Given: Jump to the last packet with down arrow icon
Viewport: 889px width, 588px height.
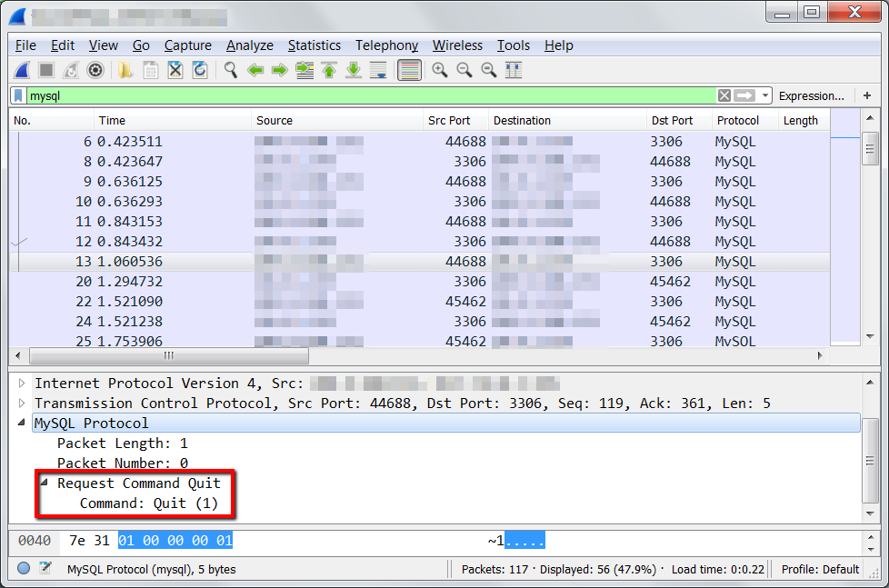Looking at the screenshot, I should pos(354,70).
